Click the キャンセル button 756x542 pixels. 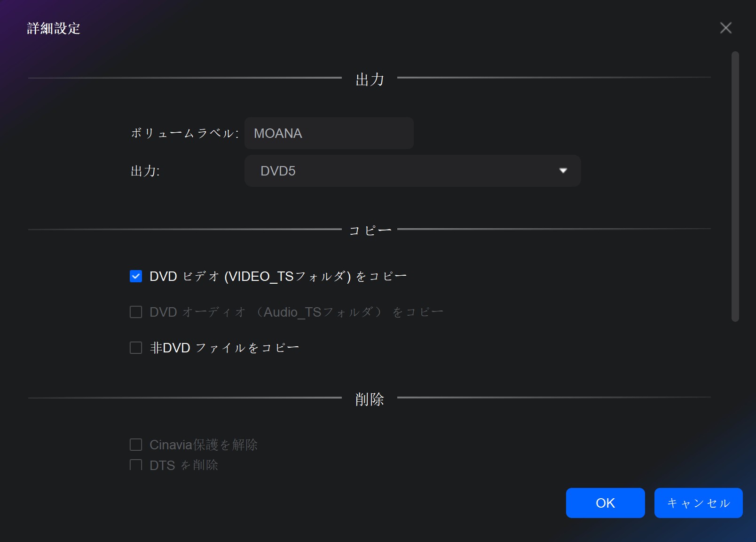[699, 503]
